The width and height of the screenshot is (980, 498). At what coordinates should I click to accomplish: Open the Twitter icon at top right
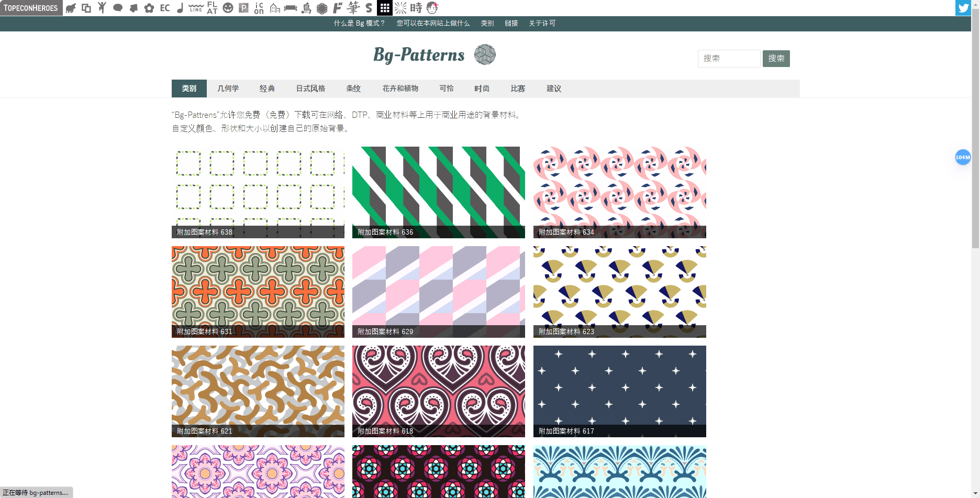click(x=963, y=8)
